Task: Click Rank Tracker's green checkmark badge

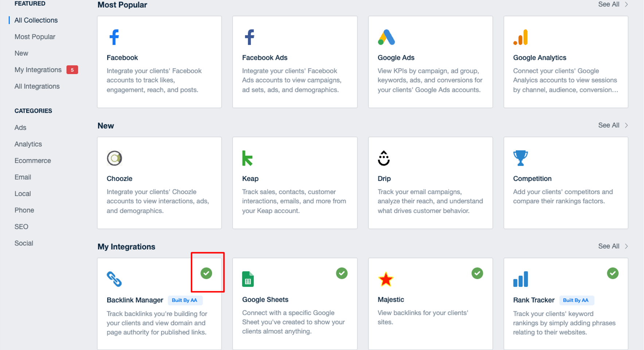Action: pyautogui.click(x=613, y=273)
